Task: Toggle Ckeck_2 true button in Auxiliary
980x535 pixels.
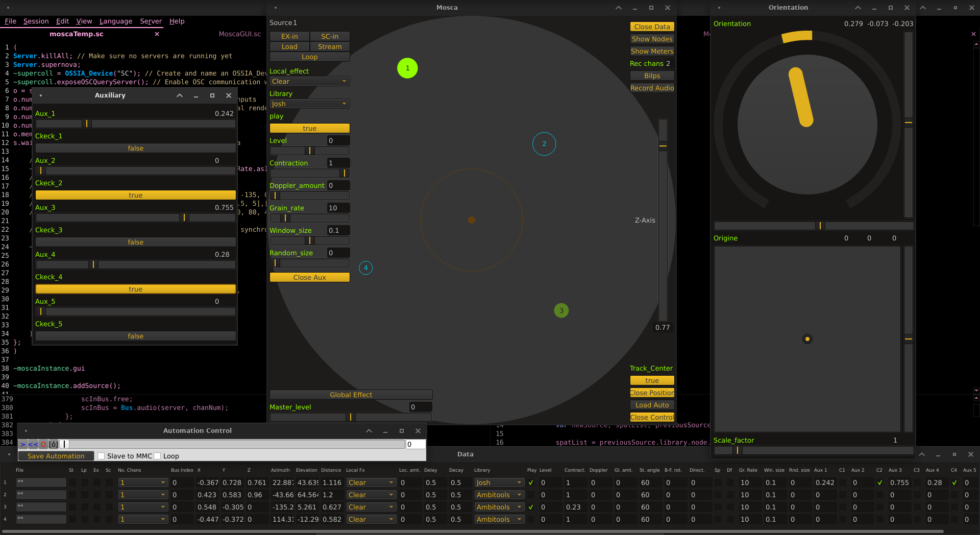Action: pyautogui.click(x=136, y=195)
